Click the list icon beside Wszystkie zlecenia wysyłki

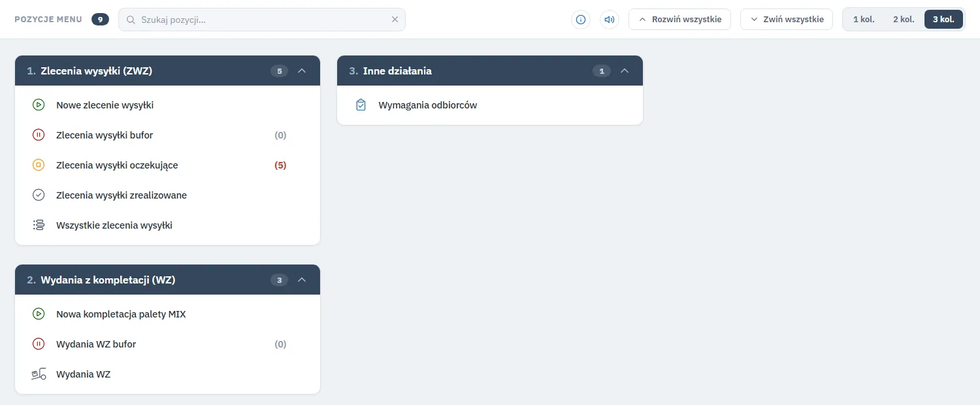[39, 225]
